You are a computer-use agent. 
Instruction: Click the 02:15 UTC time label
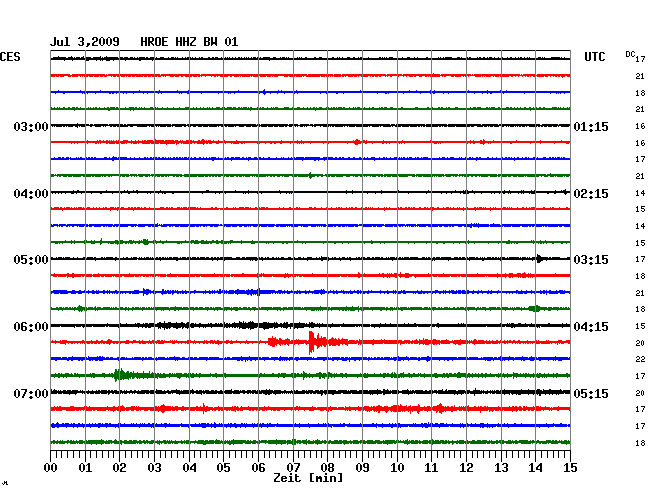coord(591,194)
